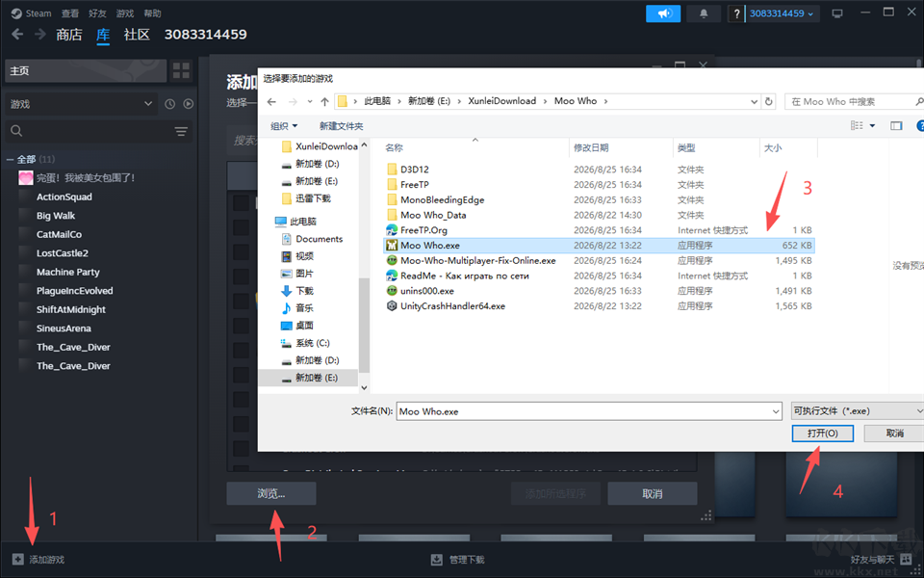Click 取消 in the add-game window
924x578 pixels.
click(x=653, y=493)
